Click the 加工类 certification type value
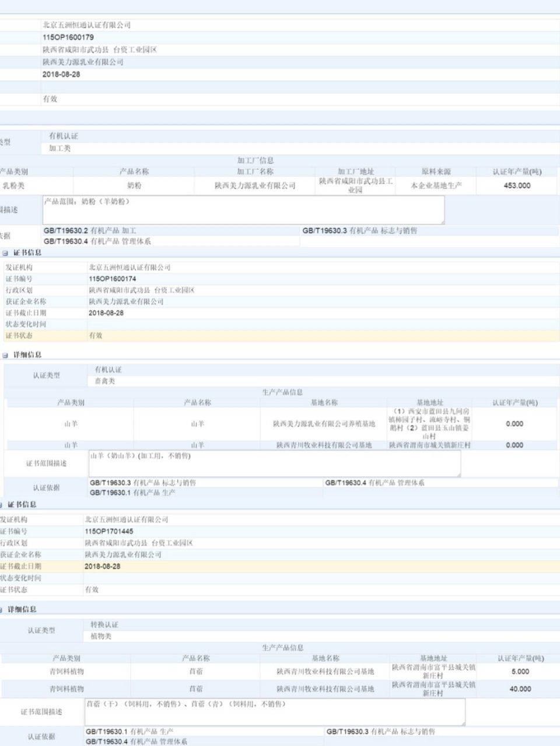560x746 pixels. click(60, 149)
